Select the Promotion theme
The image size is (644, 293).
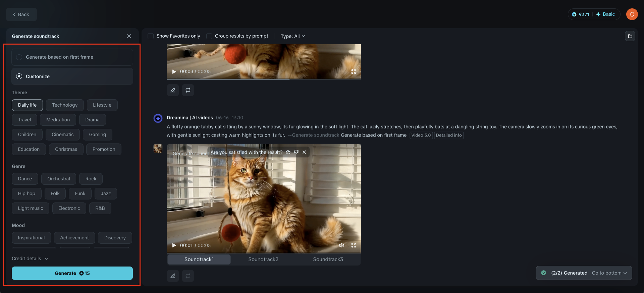pyautogui.click(x=104, y=150)
